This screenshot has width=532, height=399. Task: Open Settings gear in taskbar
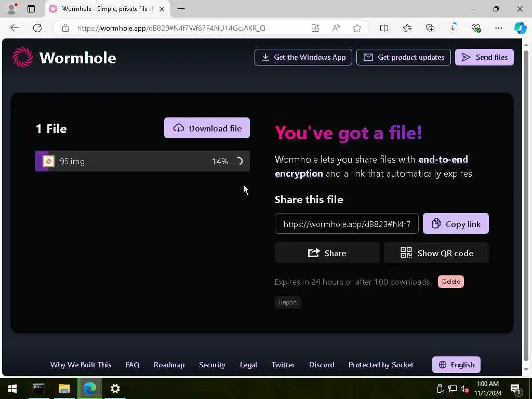point(115,389)
